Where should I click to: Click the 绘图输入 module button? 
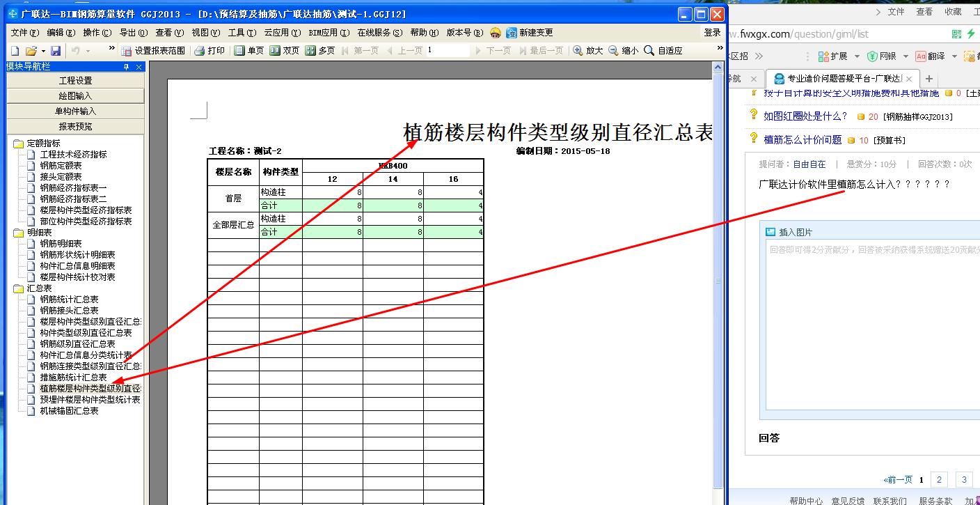[75, 96]
